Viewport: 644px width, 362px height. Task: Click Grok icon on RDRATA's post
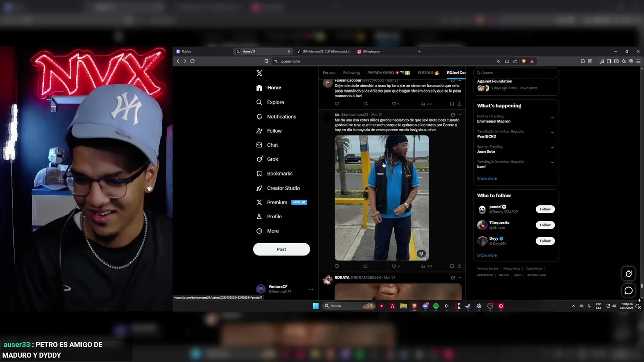[452, 278]
